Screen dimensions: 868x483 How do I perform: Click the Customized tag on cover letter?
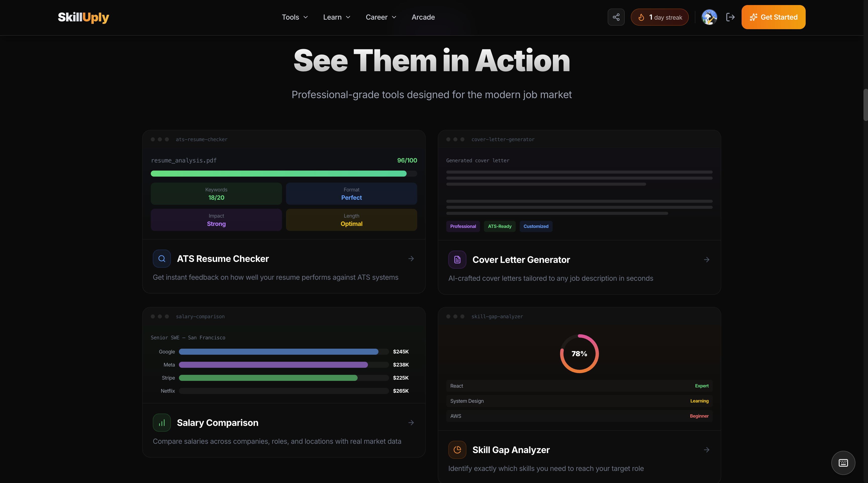point(536,226)
